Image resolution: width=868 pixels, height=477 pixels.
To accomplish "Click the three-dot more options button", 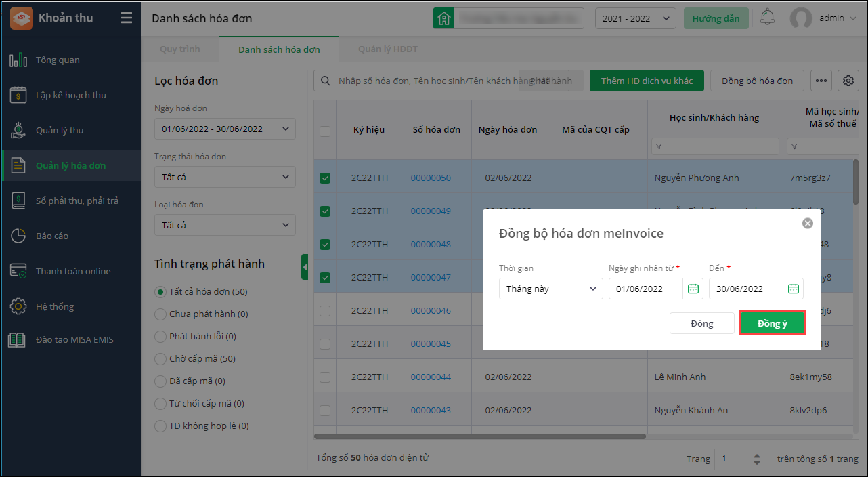I will 821,81.
